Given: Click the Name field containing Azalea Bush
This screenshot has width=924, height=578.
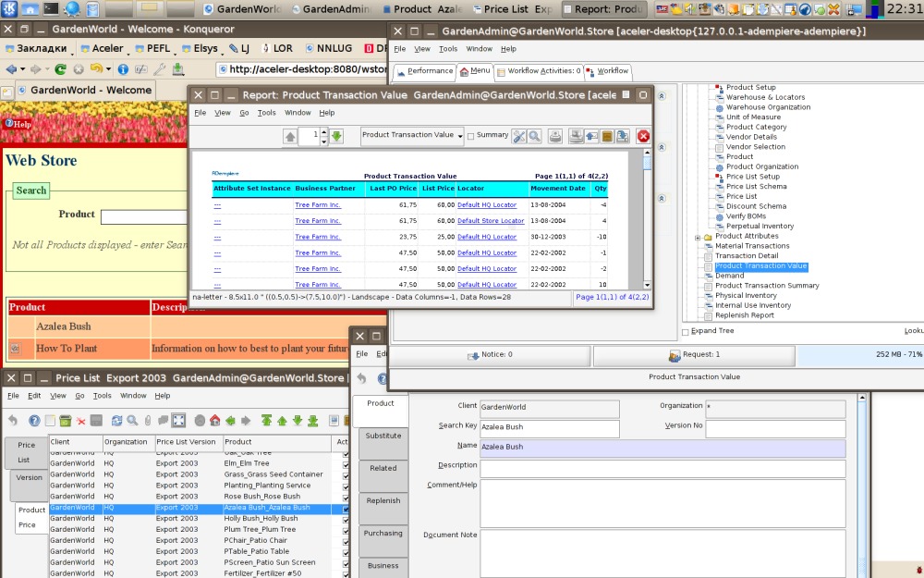Looking at the screenshot, I should coord(663,448).
